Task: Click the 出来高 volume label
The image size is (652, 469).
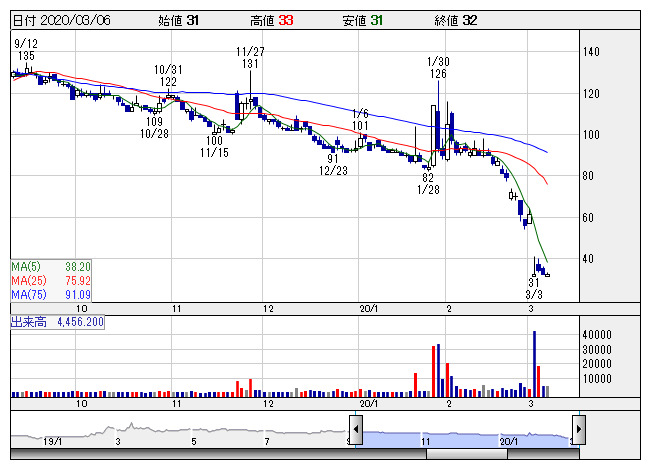Action: click(x=57, y=322)
